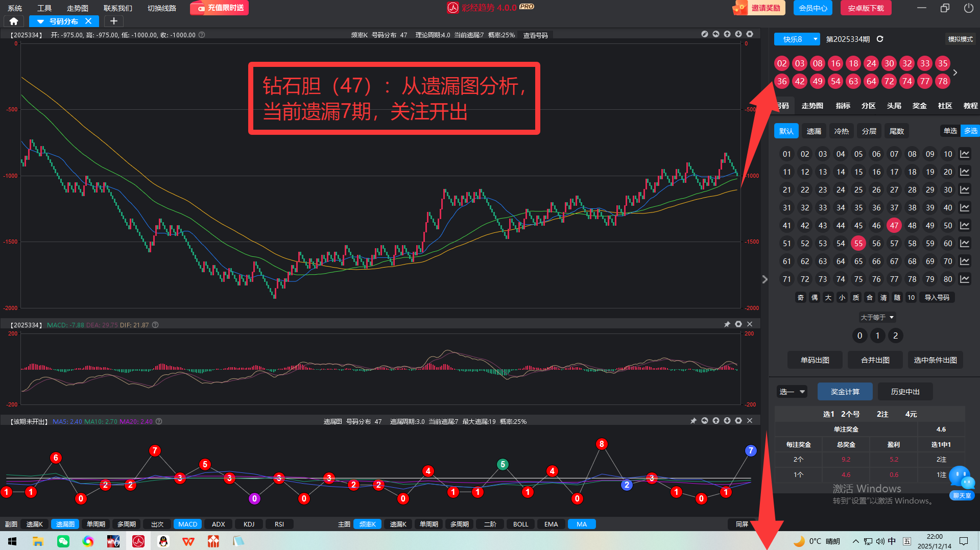Open settings gear on MACD panel
The image size is (980, 550).
click(x=738, y=324)
